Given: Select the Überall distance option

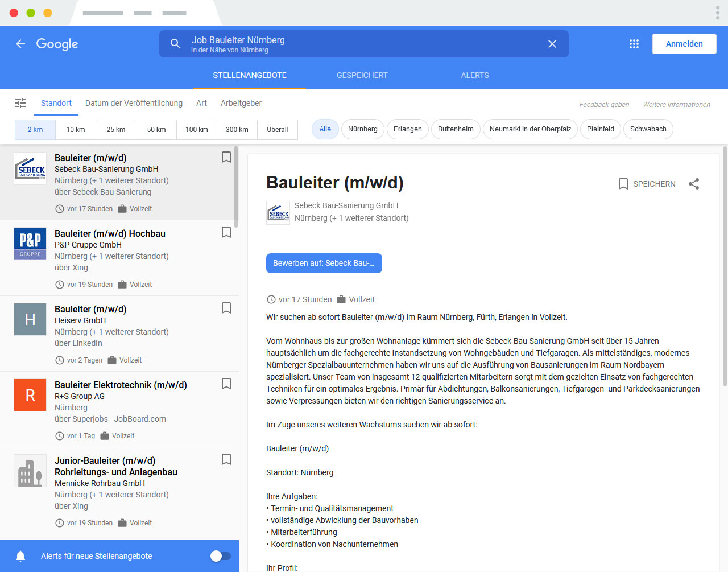Looking at the screenshot, I should [x=277, y=130].
